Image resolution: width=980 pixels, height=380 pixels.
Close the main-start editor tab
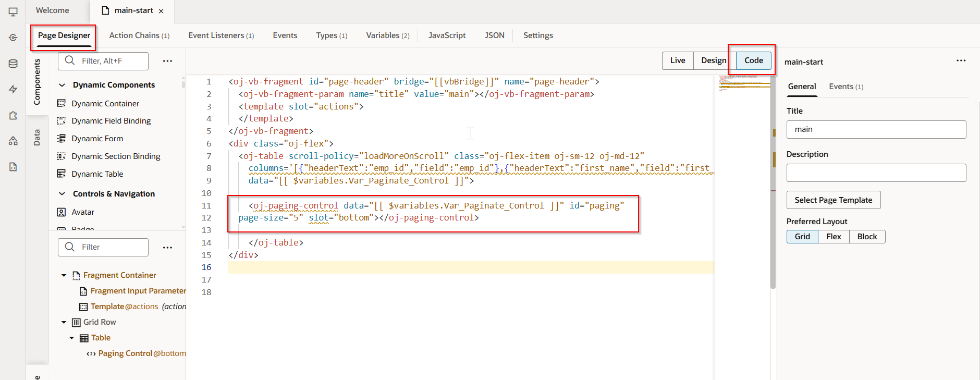161,11
